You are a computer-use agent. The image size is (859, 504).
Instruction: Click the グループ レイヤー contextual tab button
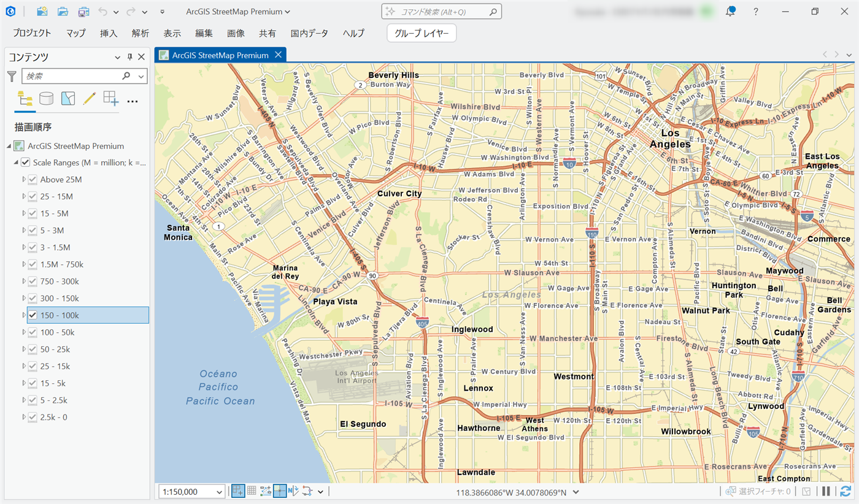[x=422, y=33]
